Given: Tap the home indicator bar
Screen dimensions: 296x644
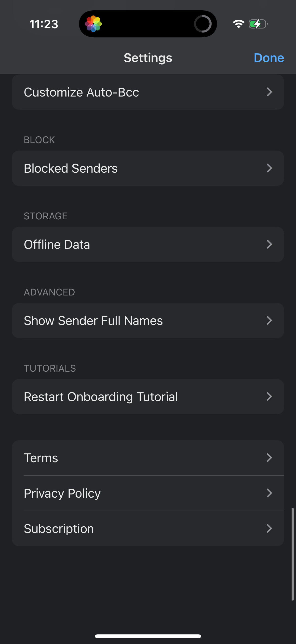Looking at the screenshot, I should coord(148,636).
